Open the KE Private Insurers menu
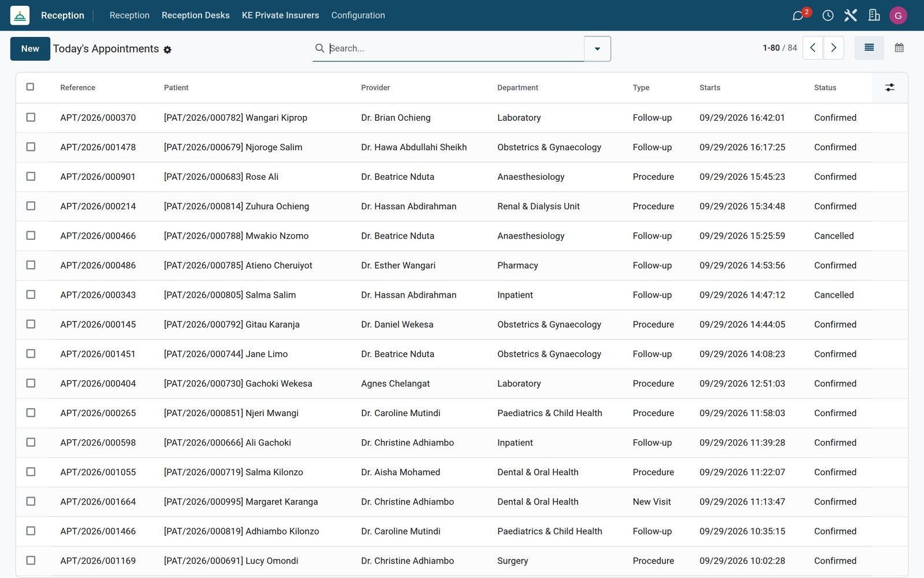Viewport: 924px width, 578px height. click(x=280, y=16)
